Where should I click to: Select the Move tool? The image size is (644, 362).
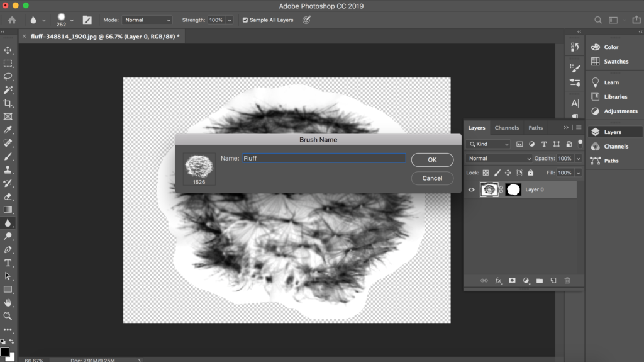(8, 50)
